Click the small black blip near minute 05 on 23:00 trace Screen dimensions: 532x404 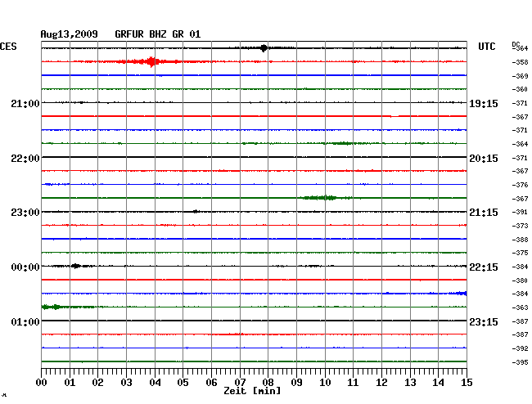point(196,212)
